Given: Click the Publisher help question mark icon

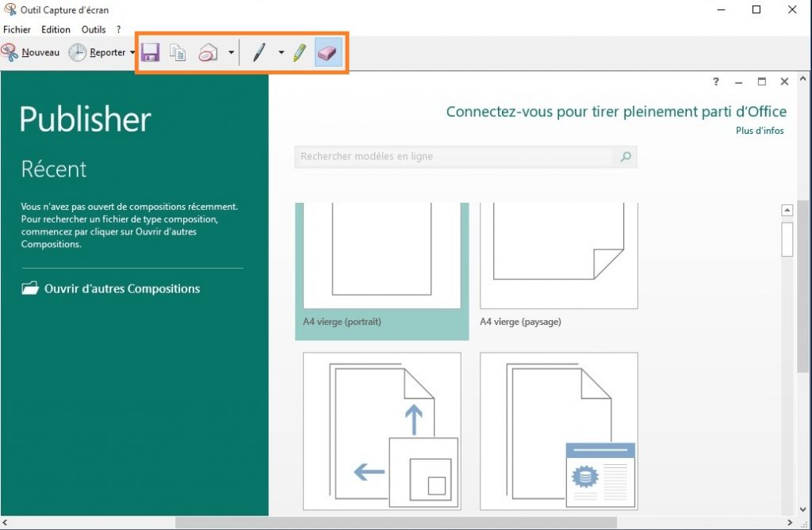Looking at the screenshot, I should click(x=716, y=82).
